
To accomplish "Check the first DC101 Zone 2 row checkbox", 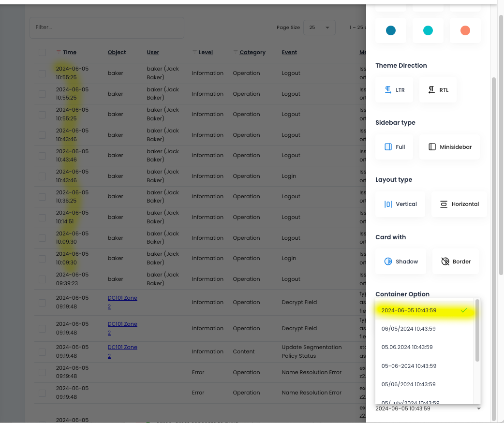I will [43, 303].
